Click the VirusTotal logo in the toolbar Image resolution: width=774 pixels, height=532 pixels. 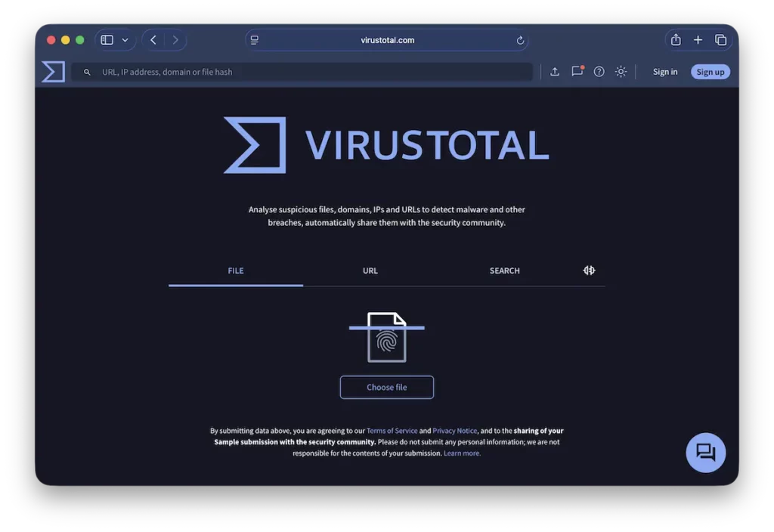(52, 71)
